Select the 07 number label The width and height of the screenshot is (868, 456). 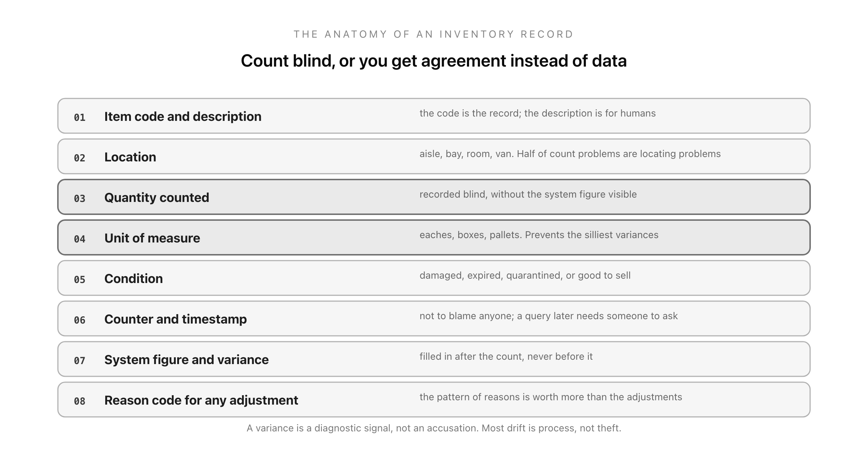80,360
